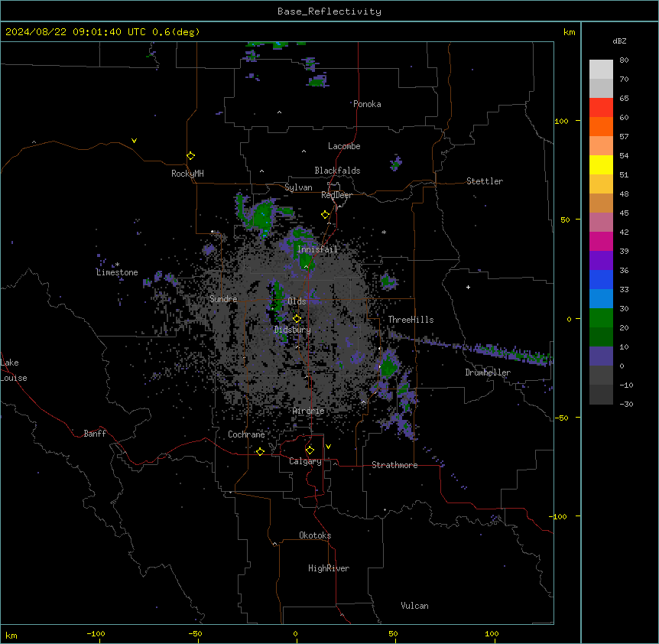Viewport: 659px width, 644px height.
Task: Click the Airdrie label
Action: (x=309, y=411)
